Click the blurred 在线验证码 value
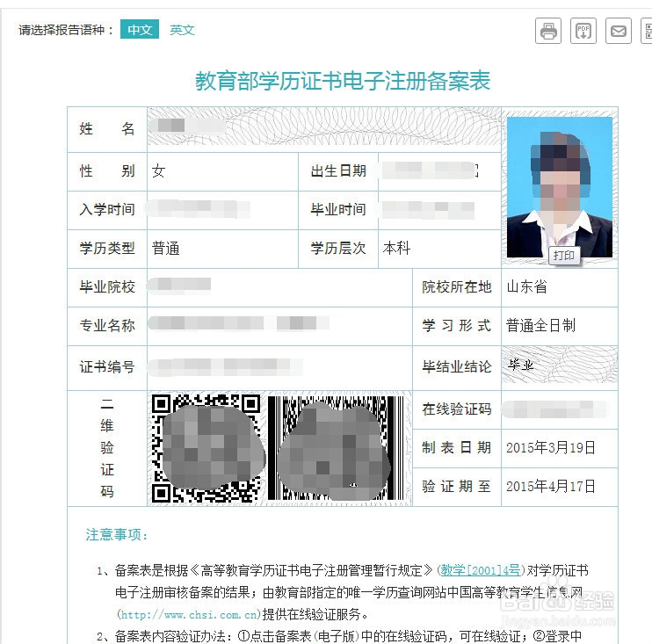The height and width of the screenshot is (644, 652). [x=555, y=409]
